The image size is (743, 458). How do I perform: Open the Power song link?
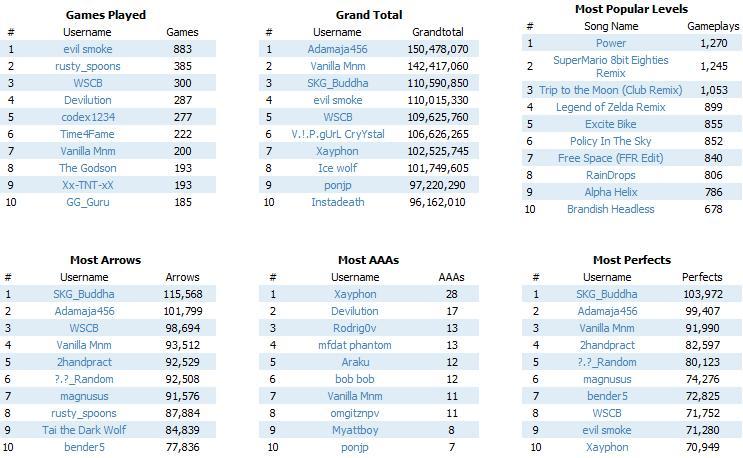click(x=611, y=43)
